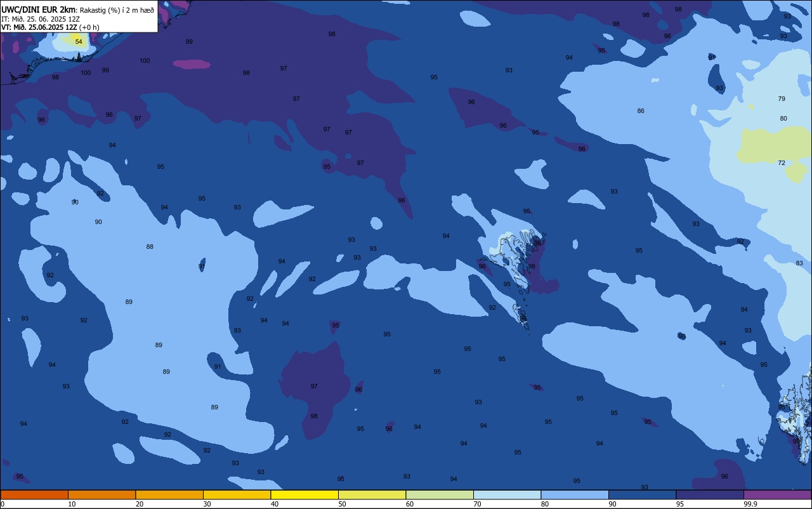Select the map value 72 in the yellow-green area
Viewport: 812px width, 509px height.
click(x=782, y=163)
